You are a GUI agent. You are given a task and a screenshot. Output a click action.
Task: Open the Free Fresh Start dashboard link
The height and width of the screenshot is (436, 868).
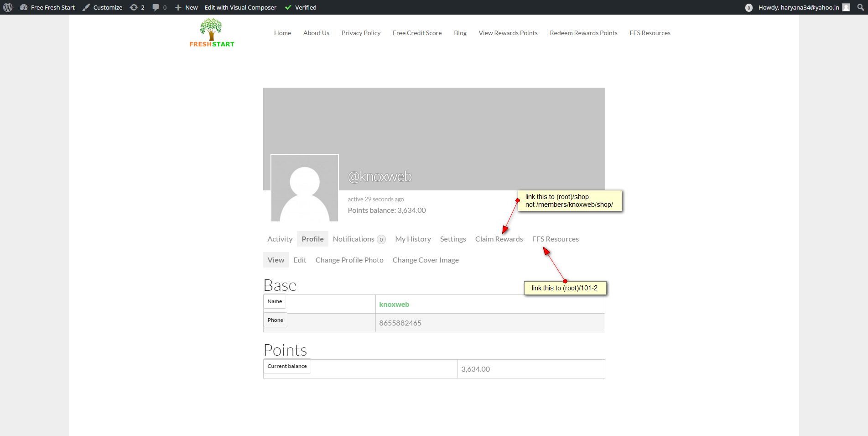[x=47, y=7]
